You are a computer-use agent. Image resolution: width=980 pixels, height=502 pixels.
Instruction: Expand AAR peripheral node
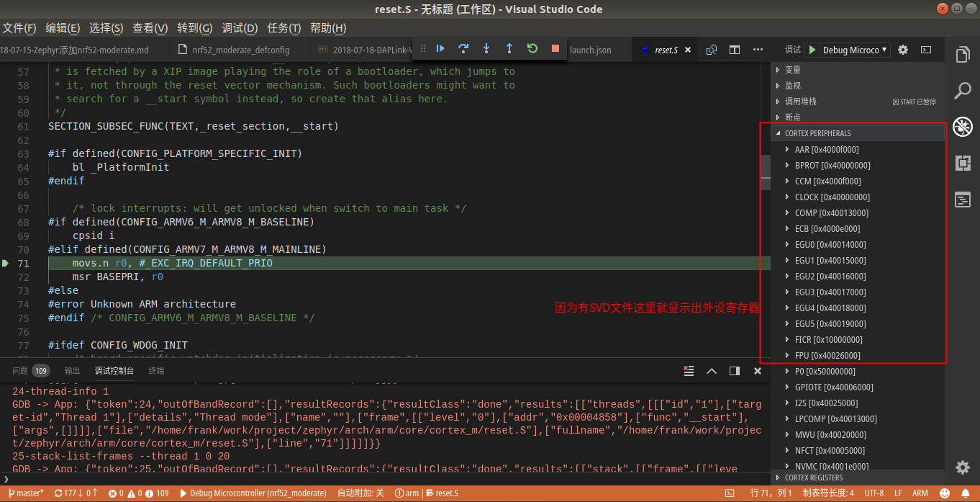(786, 150)
